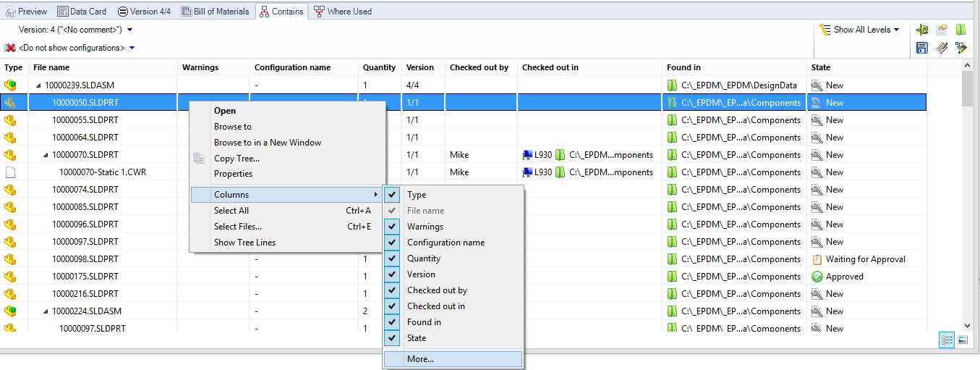980x370 pixels.
Task: Choose Properties from the context menu
Action: (233, 174)
